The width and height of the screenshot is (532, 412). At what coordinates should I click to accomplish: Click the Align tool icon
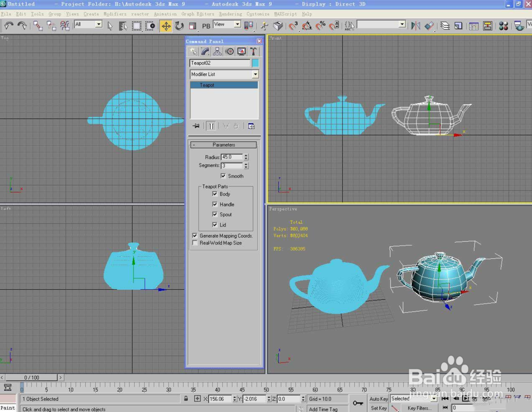coord(429,26)
